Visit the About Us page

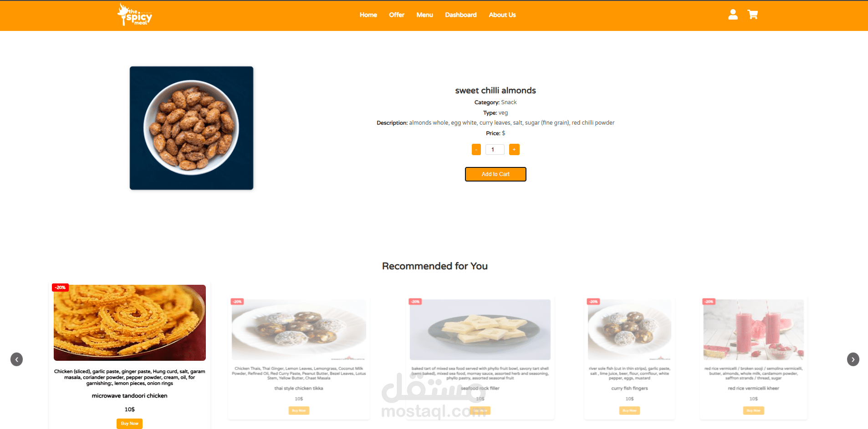502,15
